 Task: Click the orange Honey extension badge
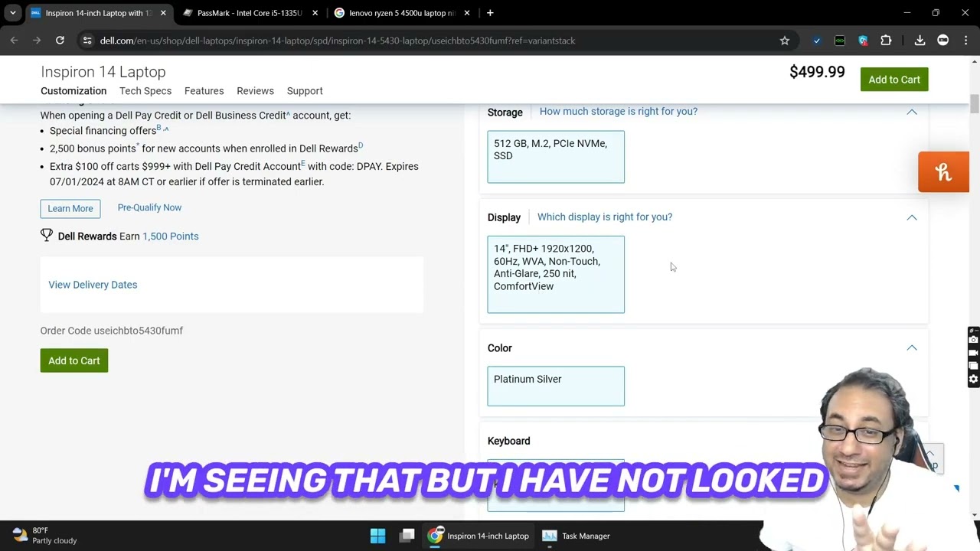pos(943,172)
